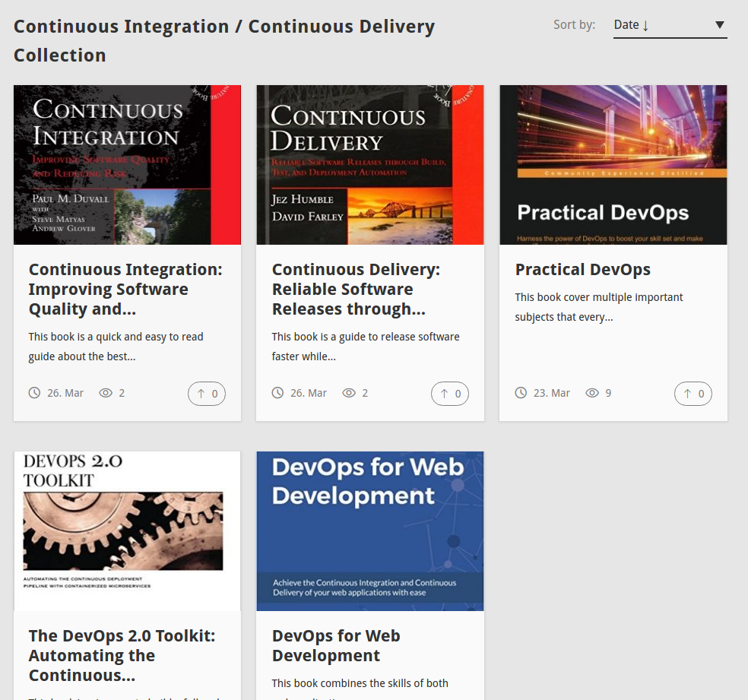Click the eye icon on Continuous Integration card
748x700 pixels.
click(106, 392)
